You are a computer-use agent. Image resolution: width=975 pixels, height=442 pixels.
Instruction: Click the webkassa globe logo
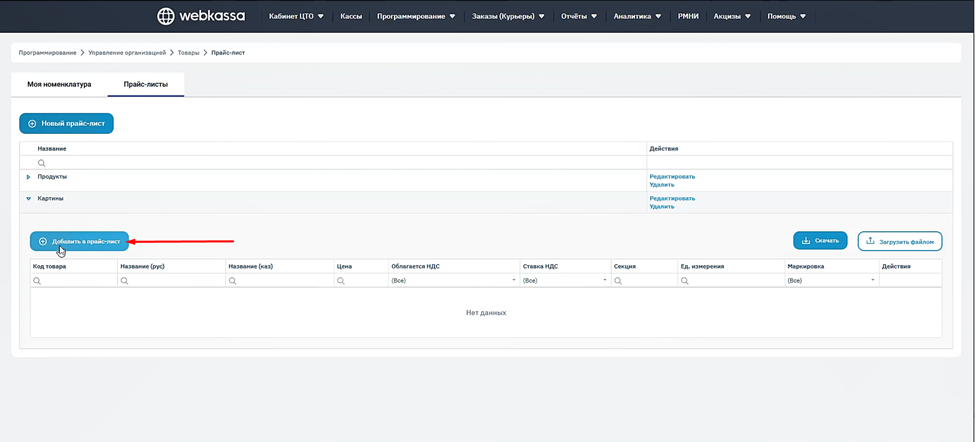tap(165, 16)
